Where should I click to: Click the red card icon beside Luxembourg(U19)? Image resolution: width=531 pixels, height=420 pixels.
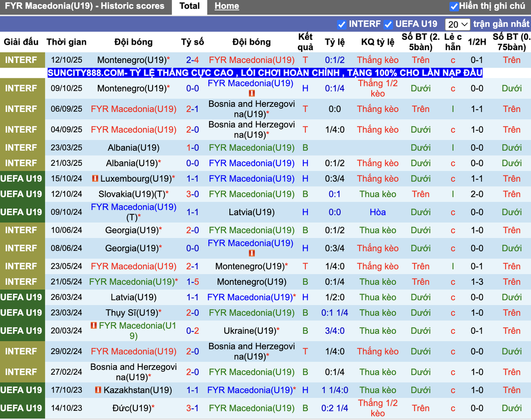pyautogui.click(x=95, y=179)
